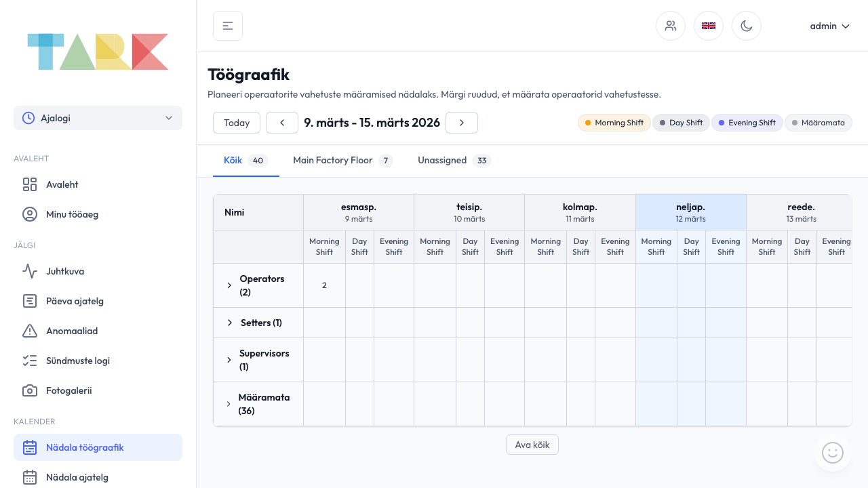This screenshot has width=868, height=488.
Task: Click the Töögraafik page heading
Action: 249,75
